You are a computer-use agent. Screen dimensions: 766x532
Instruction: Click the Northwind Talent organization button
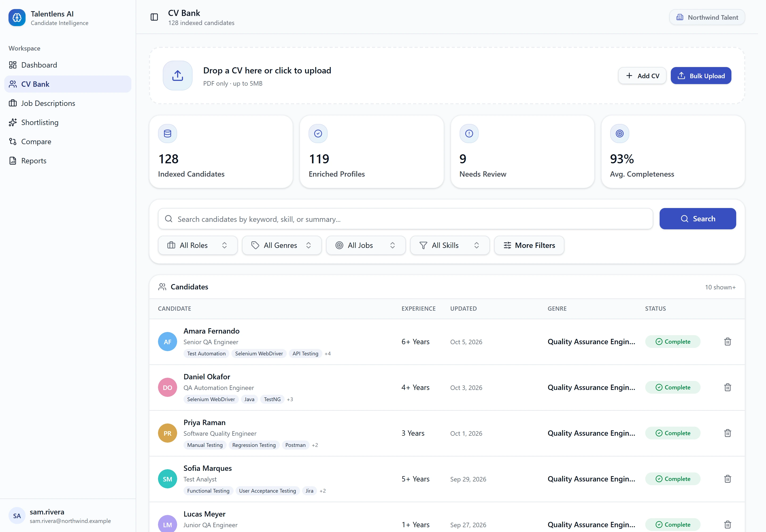point(707,17)
